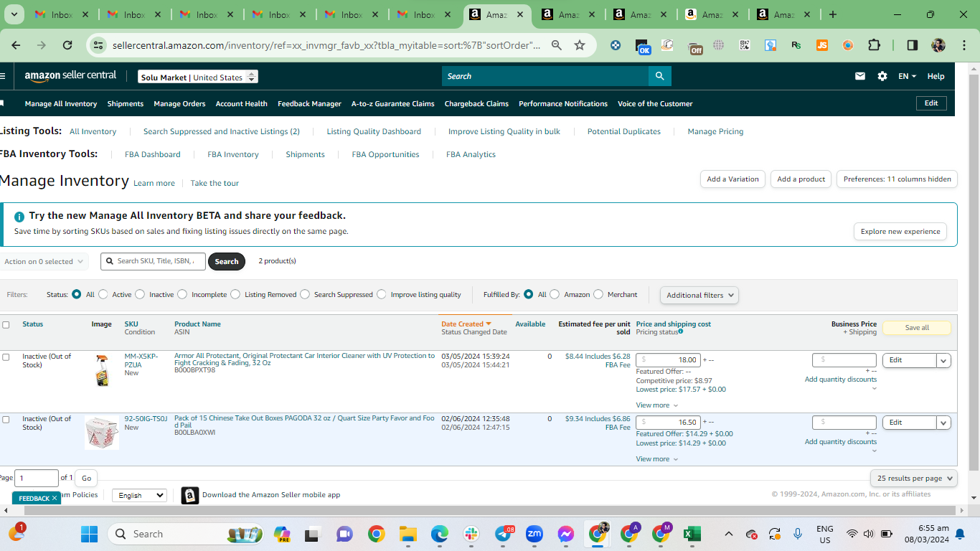Viewport: 980px width, 551px height.
Task: Open the Chrome extensions puzzle menu
Action: click(874, 45)
